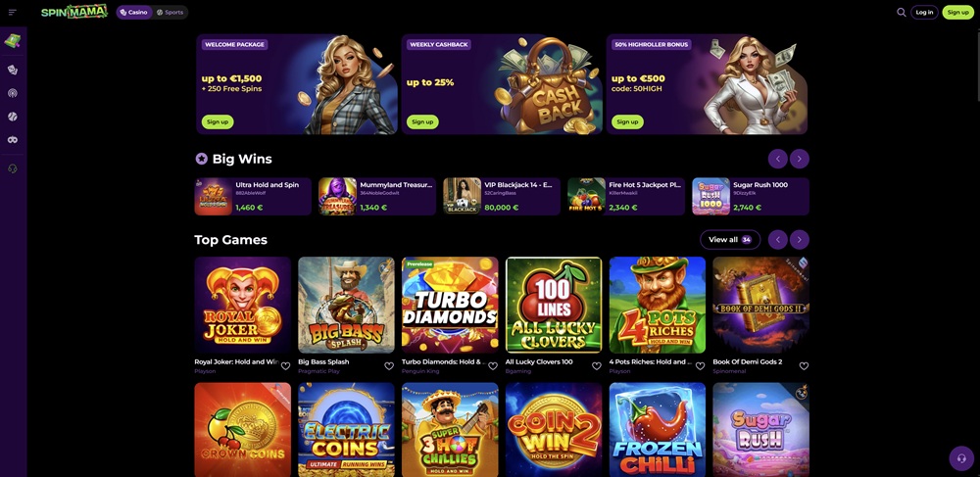This screenshot has width=980, height=477.
Task: Show previous Big Wins with left arrow
Action: (777, 159)
